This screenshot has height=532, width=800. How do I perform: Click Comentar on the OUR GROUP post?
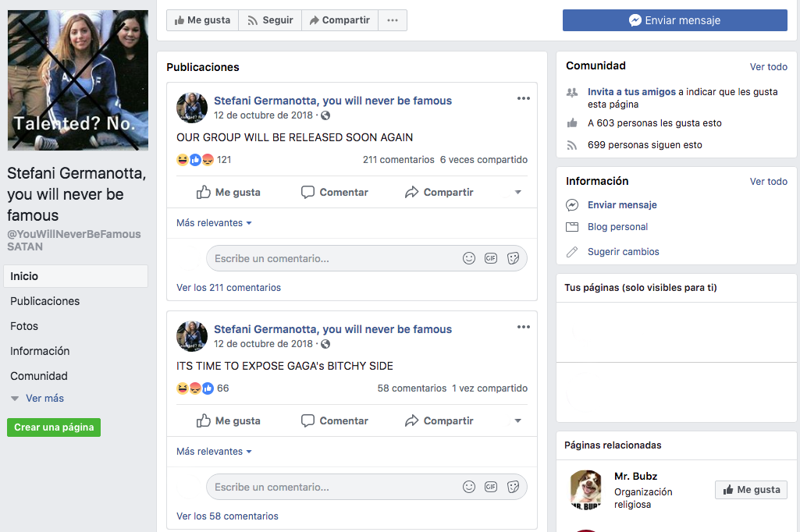point(335,193)
